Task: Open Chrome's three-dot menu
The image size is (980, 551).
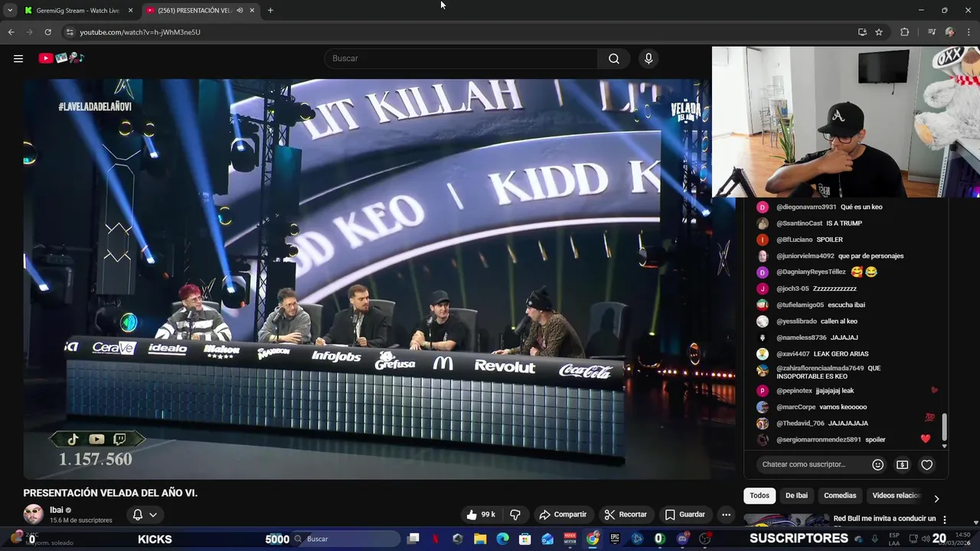Action: click(x=969, y=32)
